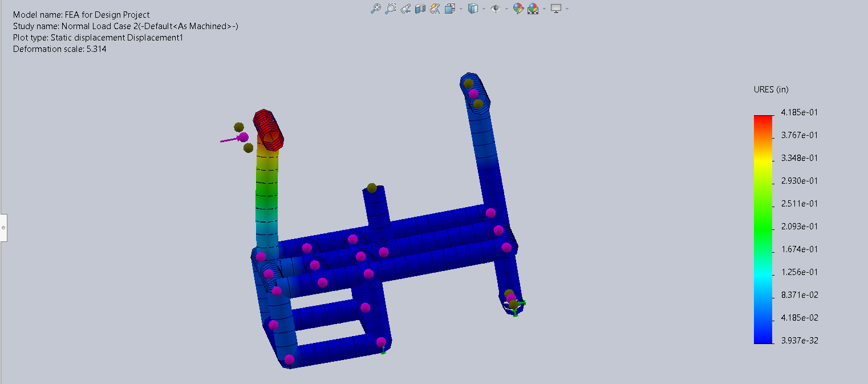Click the legend value 8.371e-02
The width and height of the screenshot is (868, 384).
tap(799, 295)
